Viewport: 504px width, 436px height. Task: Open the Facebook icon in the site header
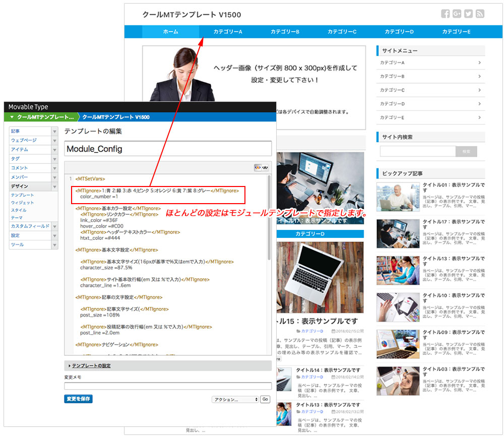pos(445,14)
